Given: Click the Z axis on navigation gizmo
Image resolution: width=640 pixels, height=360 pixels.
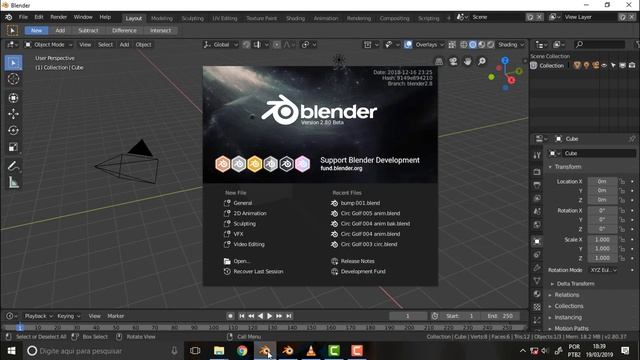Looking at the screenshot, I should pyautogui.click(x=505, y=60).
